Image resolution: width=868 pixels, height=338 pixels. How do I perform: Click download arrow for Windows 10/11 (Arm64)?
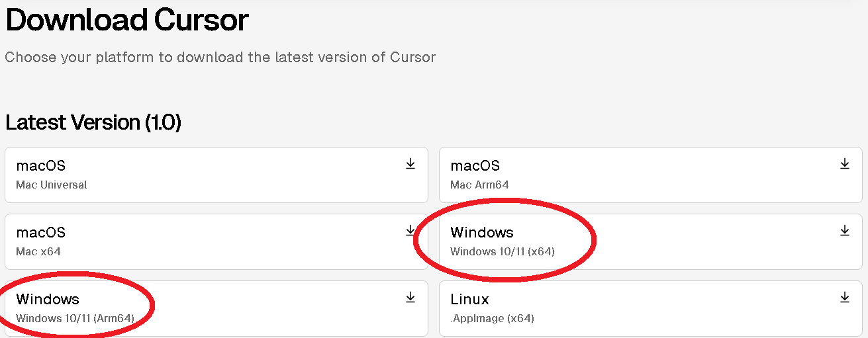pos(410,298)
